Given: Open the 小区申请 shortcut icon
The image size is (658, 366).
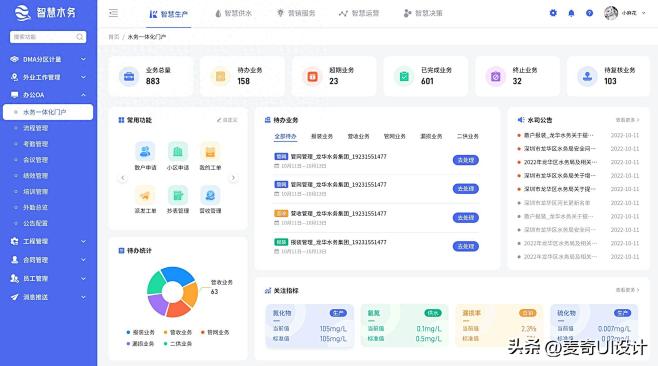Looking at the screenshot, I should [178, 152].
